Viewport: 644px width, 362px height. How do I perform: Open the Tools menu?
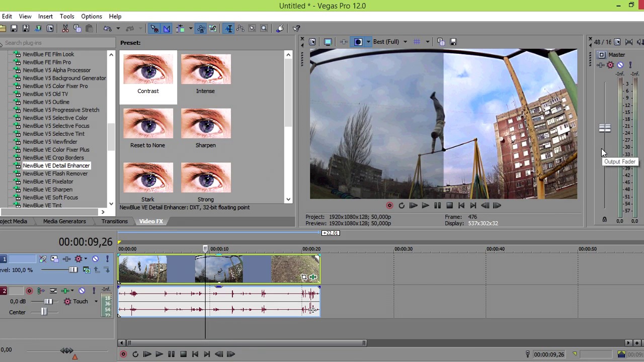pyautogui.click(x=67, y=17)
